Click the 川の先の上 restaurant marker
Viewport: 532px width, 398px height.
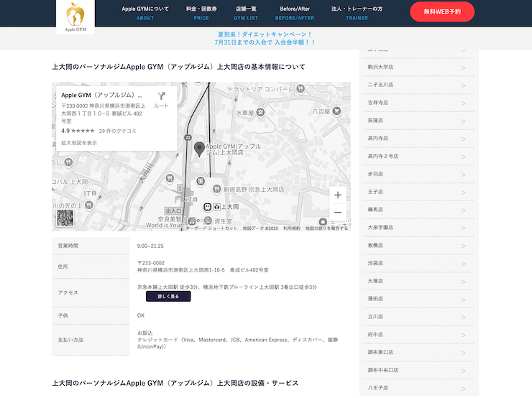(89, 205)
